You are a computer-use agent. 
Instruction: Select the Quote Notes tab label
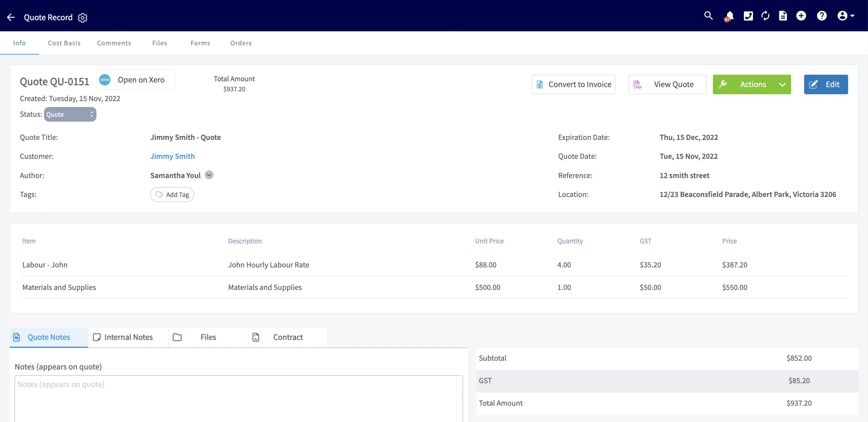(x=49, y=337)
